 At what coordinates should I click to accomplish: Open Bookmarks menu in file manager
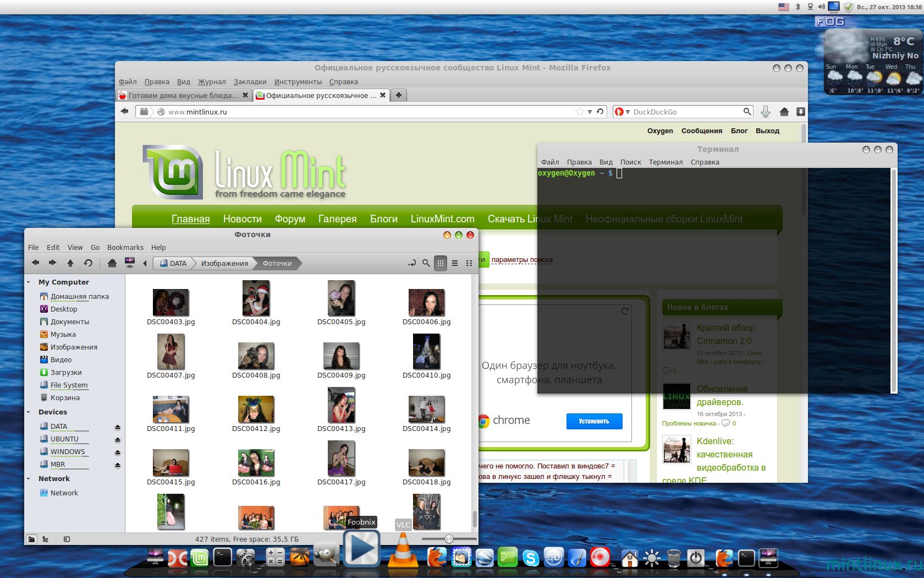125,247
